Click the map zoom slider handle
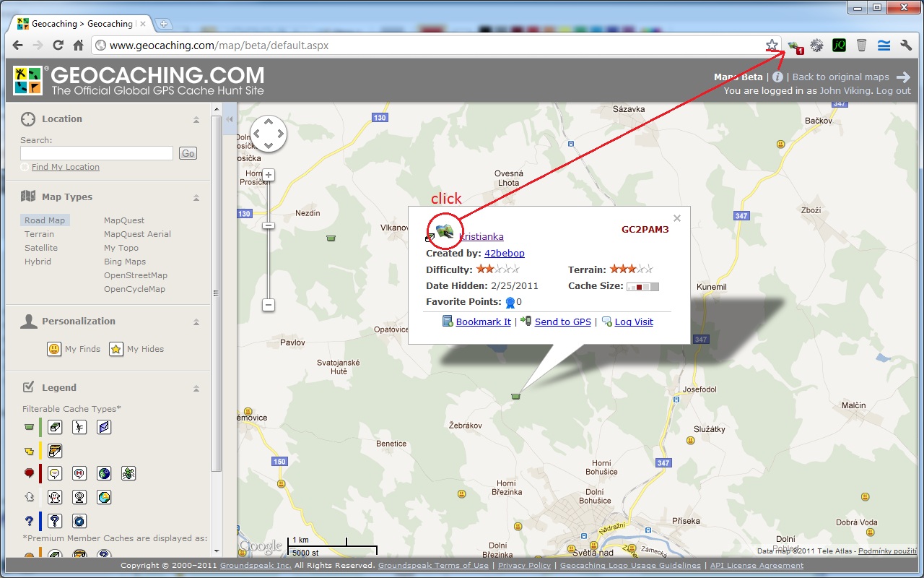This screenshot has width=924, height=578. [x=269, y=225]
